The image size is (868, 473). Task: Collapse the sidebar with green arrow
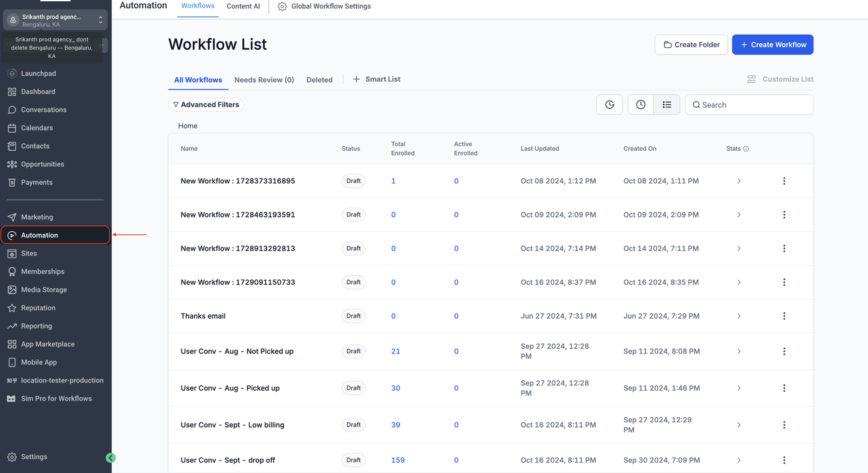coord(111,458)
